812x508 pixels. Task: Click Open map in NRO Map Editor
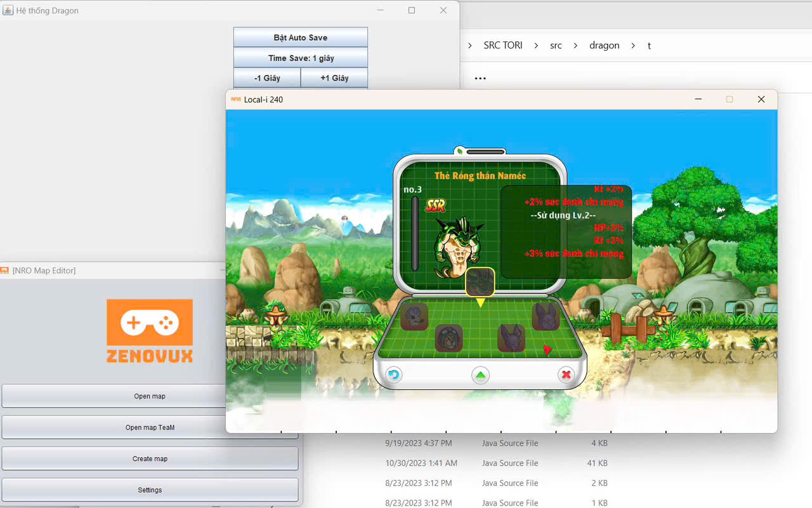[x=150, y=396]
